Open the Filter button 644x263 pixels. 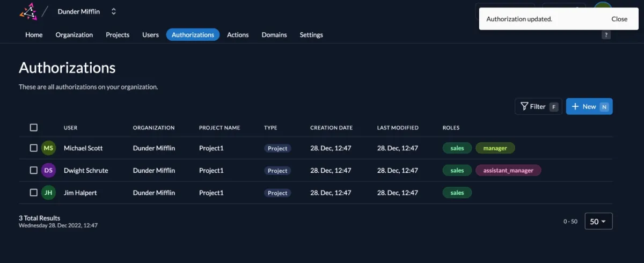(539, 106)
